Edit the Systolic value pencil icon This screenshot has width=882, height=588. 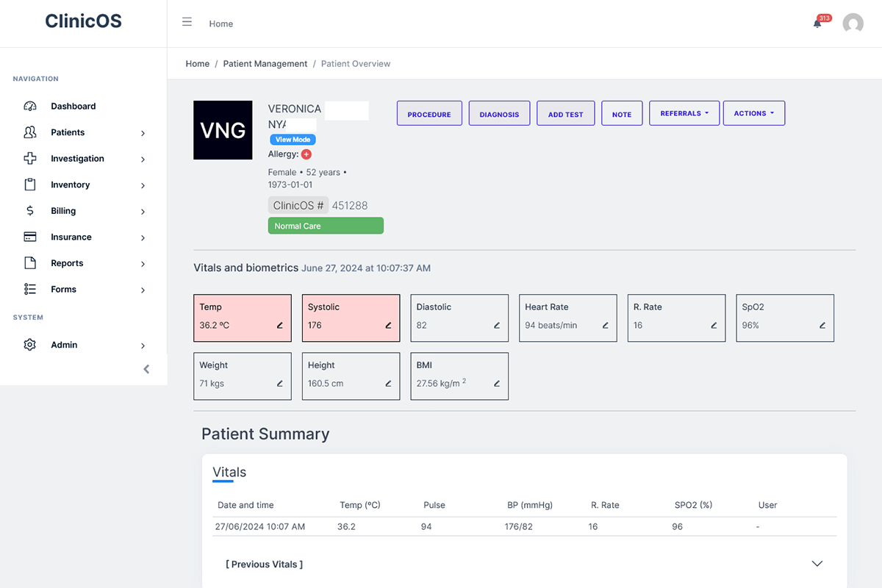pyautogui.click(x=388, y=326)
